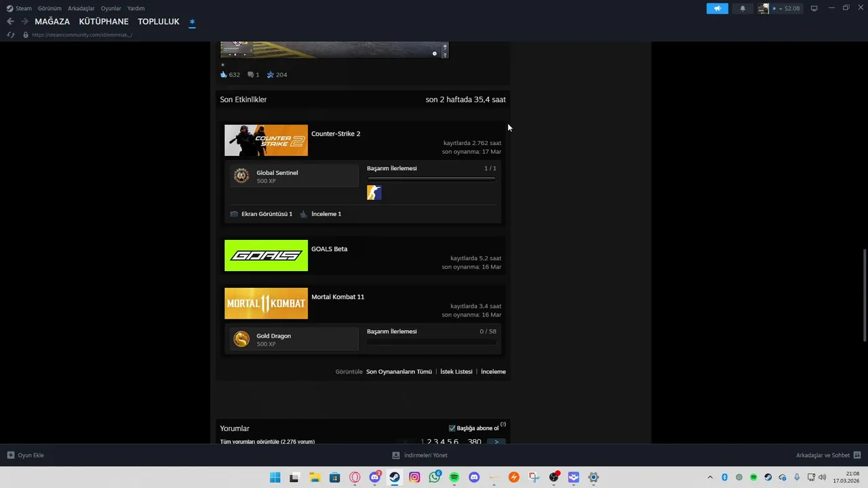Click the Son Etkinlikler section header
The width and height of the screenshot is (868, 488).
click(x=243, y=100)
